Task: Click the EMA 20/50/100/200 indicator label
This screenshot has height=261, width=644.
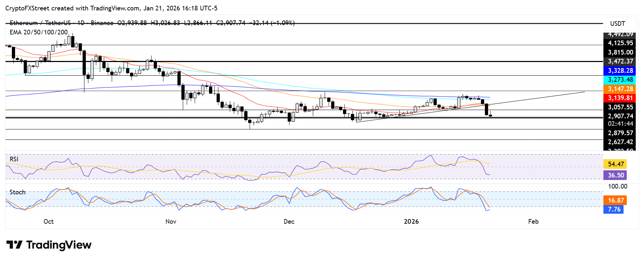Action: 38,32
